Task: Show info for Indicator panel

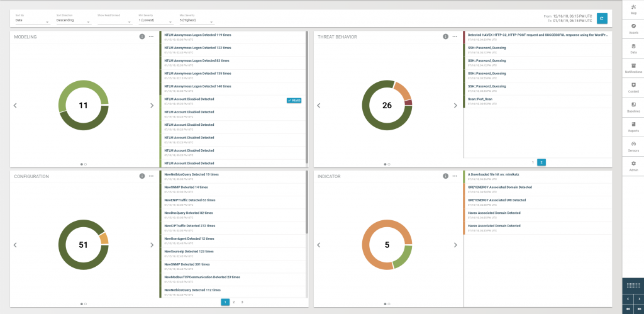Action: point(446,176)
